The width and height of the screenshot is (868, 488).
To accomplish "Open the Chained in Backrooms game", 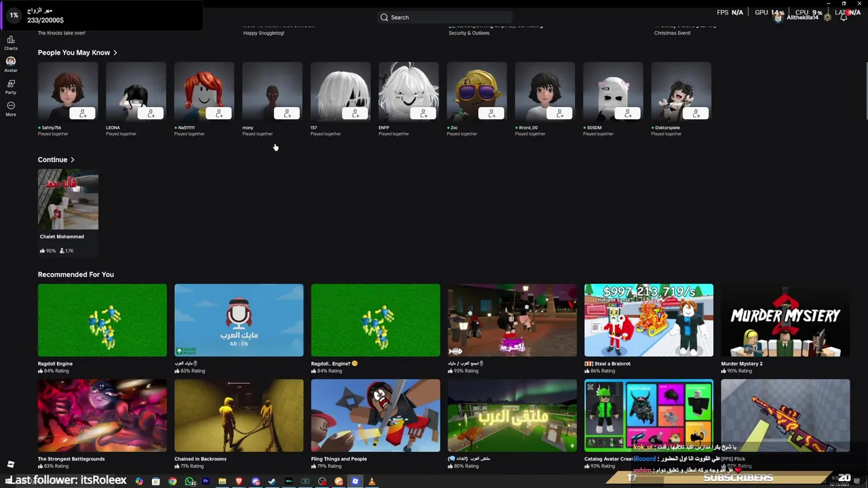I will coord(239,415).
